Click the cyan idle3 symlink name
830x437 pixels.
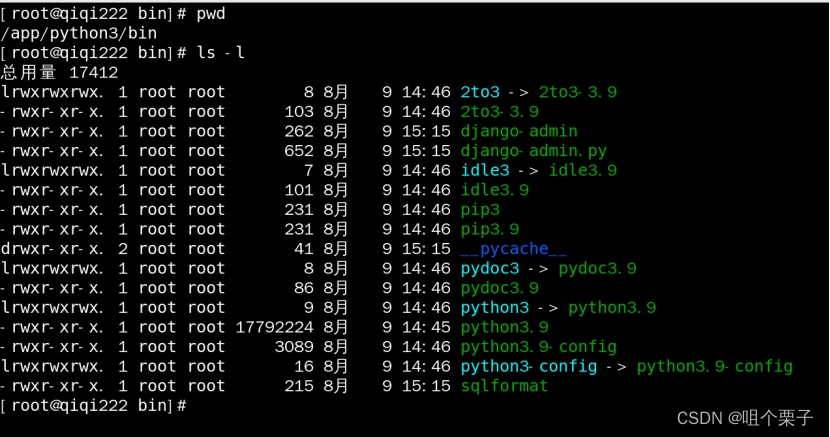(x=485, y=170)
